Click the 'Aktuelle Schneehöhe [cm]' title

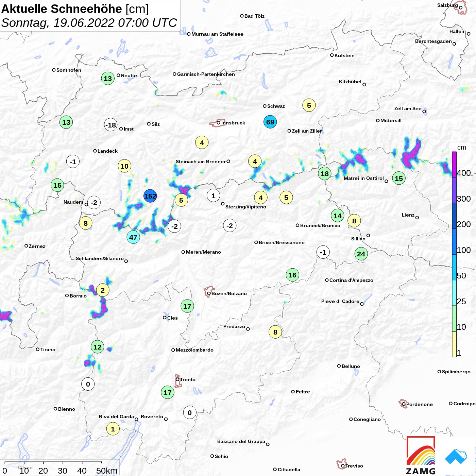click(75, 9)
